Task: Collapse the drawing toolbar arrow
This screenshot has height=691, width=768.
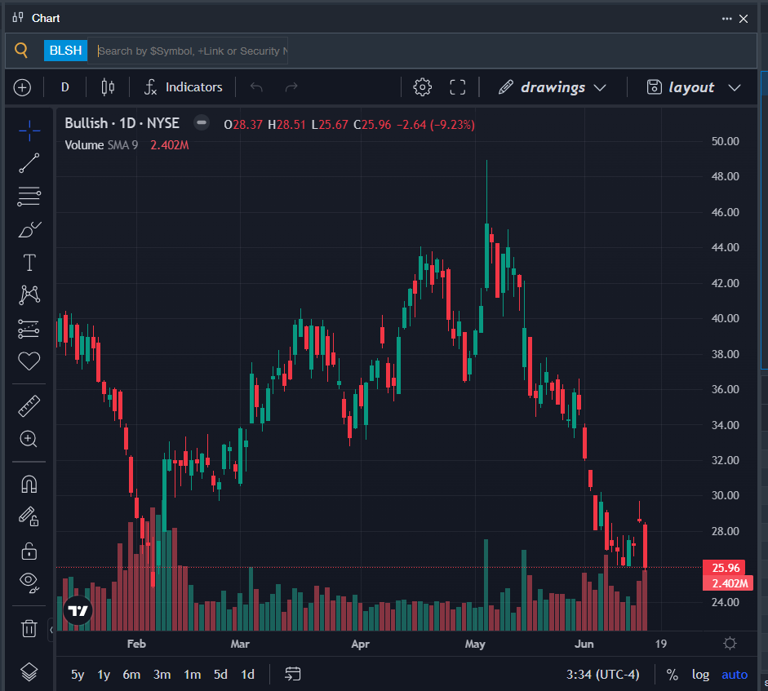Action: click(x=51, y=630)
